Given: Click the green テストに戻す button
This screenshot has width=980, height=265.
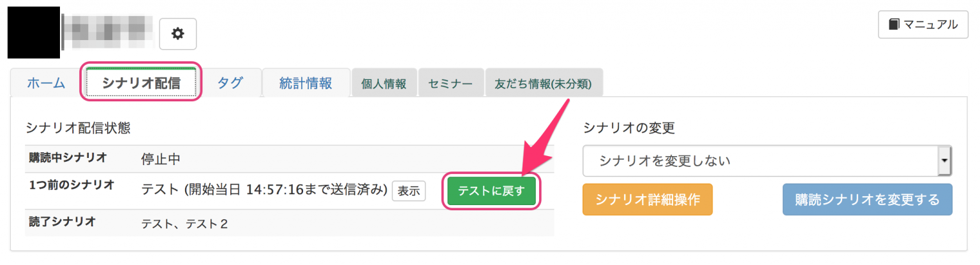Looking at the screenshot, I should (x=491, y=191).
